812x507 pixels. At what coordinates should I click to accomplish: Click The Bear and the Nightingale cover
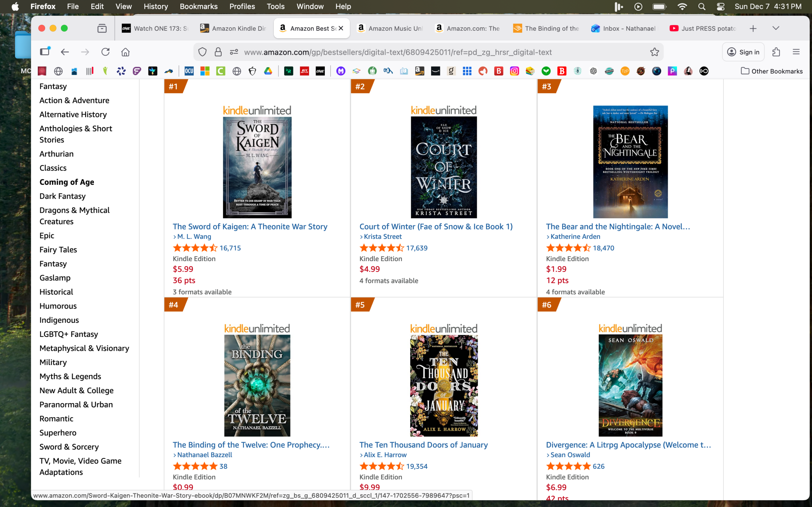point(630,162)
